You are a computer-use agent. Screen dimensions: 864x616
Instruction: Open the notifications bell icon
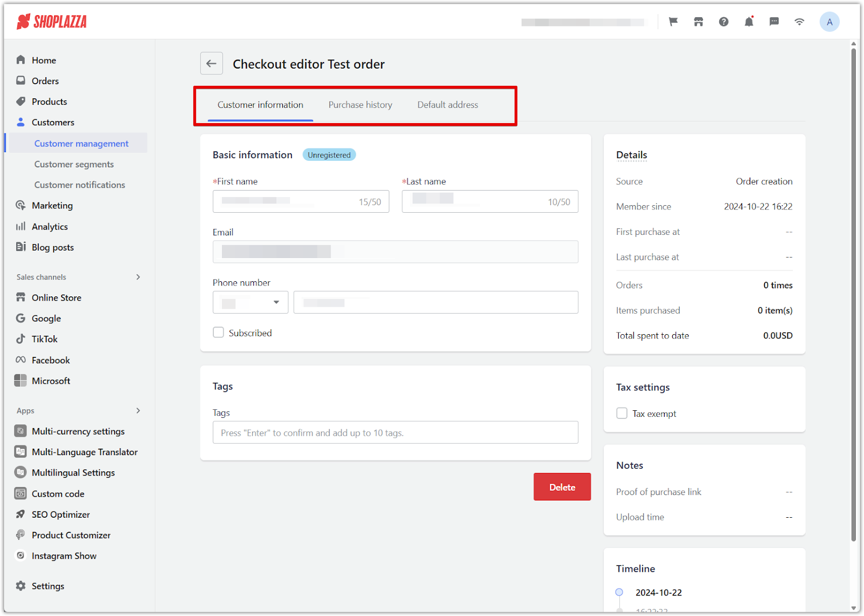749,22
